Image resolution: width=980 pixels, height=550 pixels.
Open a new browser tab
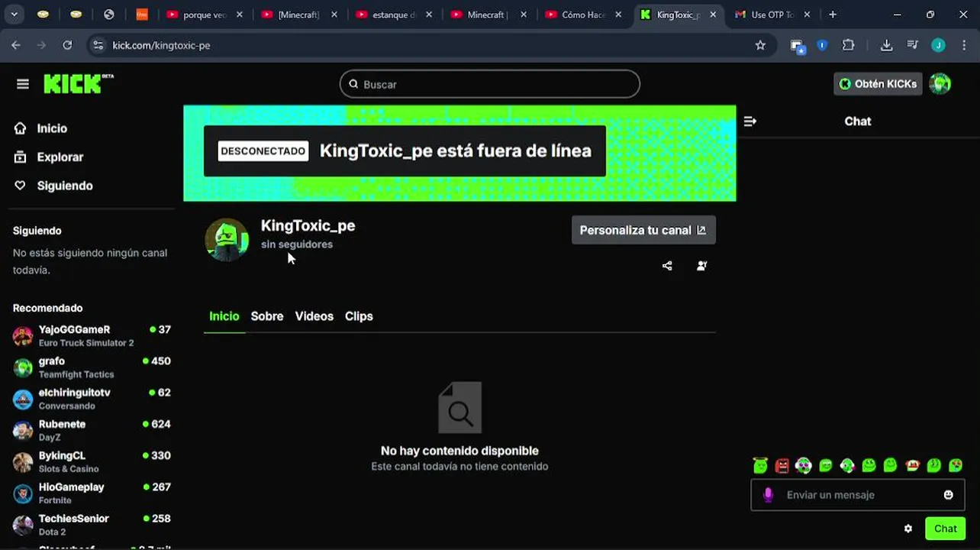point(833,15)
